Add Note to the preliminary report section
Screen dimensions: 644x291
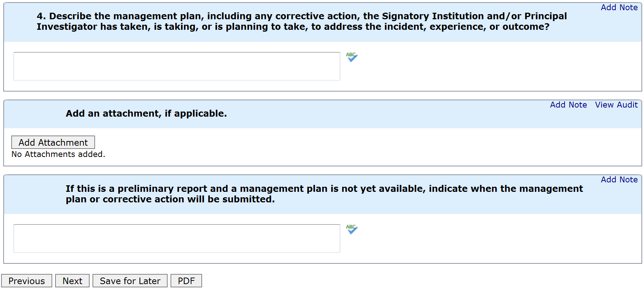click(x=619, y=180)
